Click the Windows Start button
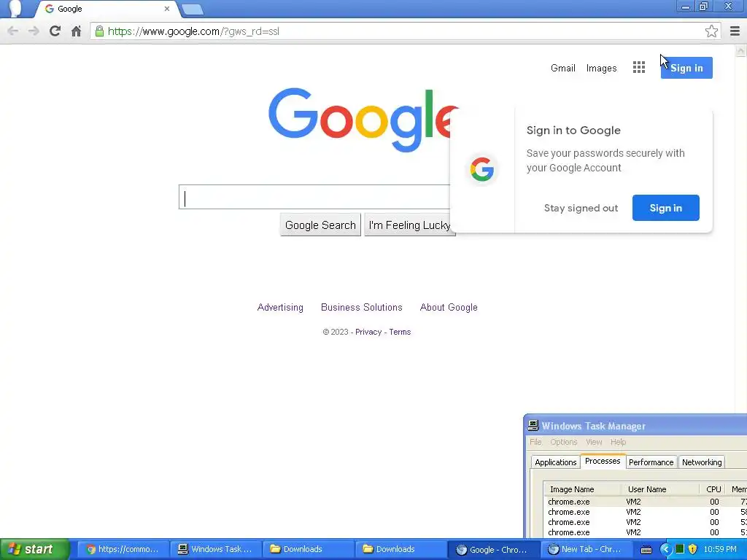This screenshot has height=560, width=747. click(x=35, y=550)
